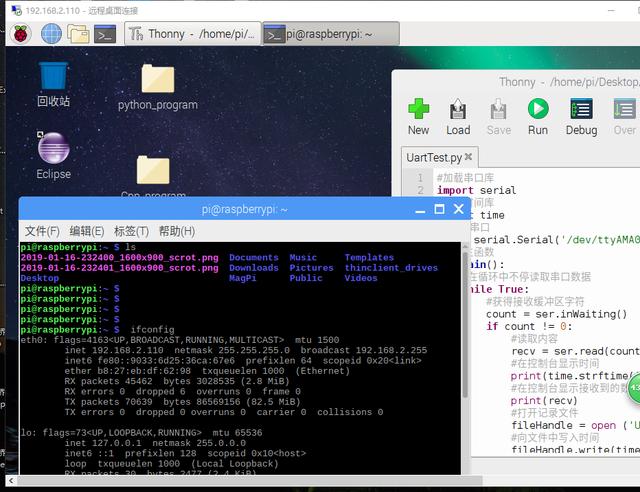Click the 'print(recv)' code line
The image size is (640, 492).
[x=544, y=401]
